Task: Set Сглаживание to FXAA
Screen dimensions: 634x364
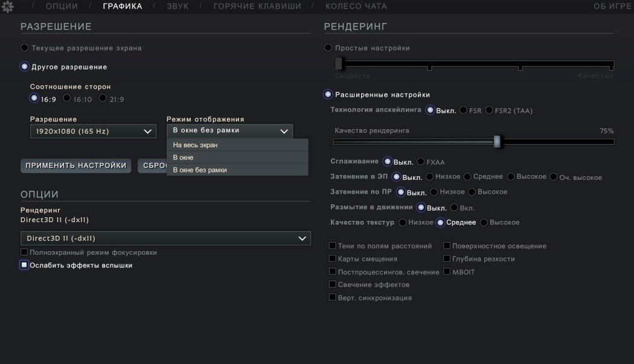Action: 420,161
